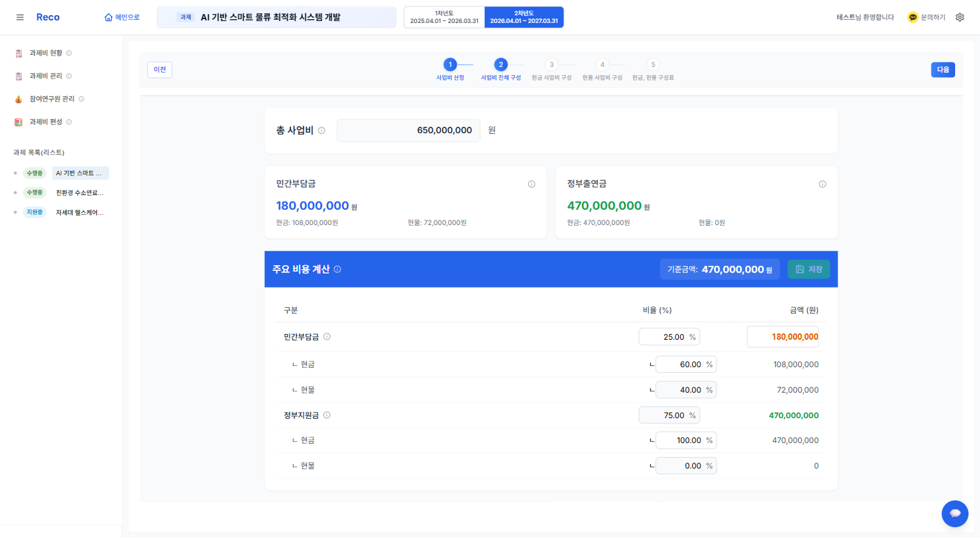The height and width of the screenshot is (538, 980).
Task: Show info icon on 정부지원금 row
Action: pyautogui.click(x=327, y=415)
